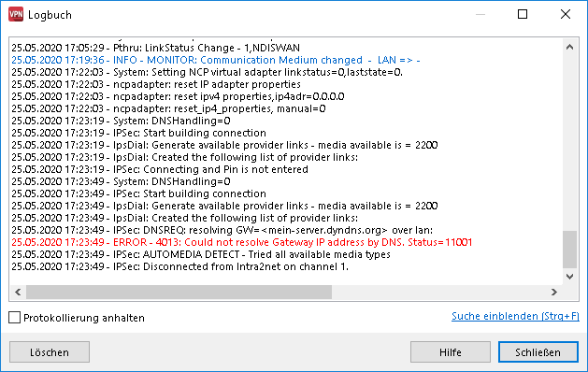This screenshot has width=588, height=372.
Task: Select the AUTOMEDIA DETECT log line
Action: click(201, 254)
